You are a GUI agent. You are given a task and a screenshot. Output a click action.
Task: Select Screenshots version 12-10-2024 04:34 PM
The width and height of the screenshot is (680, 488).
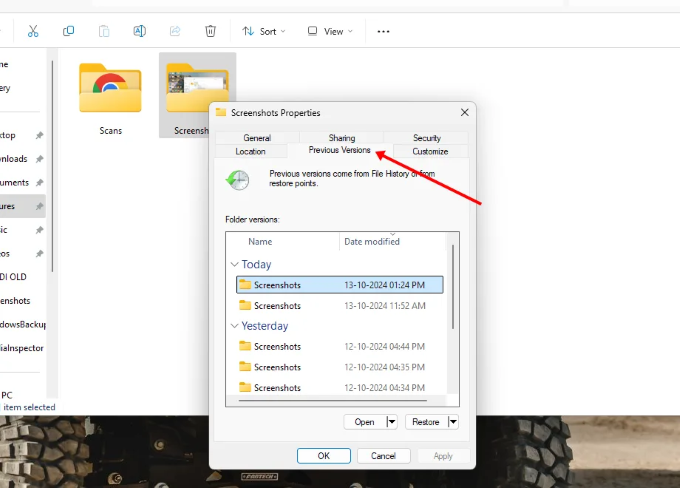pyautogui.click(x=340, y=387)
